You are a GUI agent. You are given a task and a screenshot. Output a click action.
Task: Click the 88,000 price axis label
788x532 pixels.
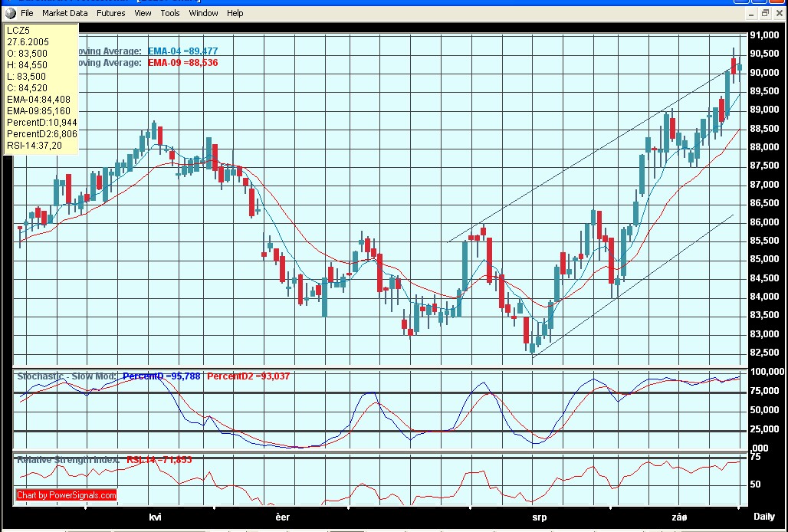coord(764,147)
